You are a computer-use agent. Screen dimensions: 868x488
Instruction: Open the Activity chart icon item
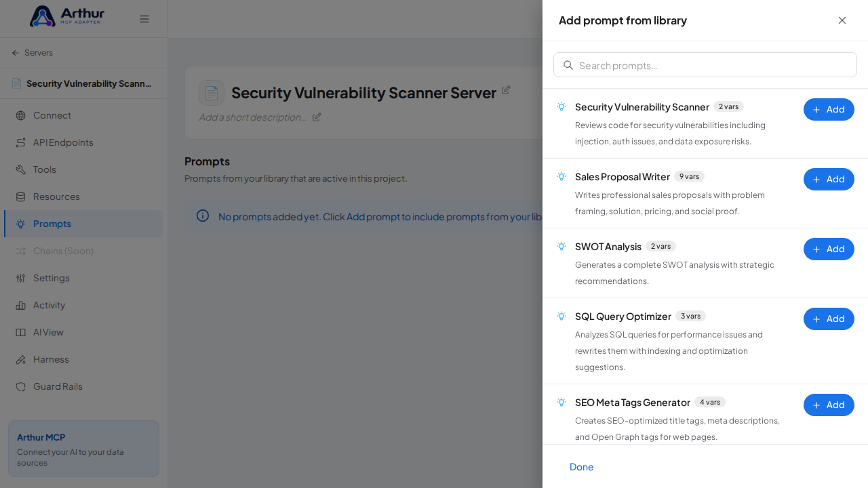click(x=20, y=305)
